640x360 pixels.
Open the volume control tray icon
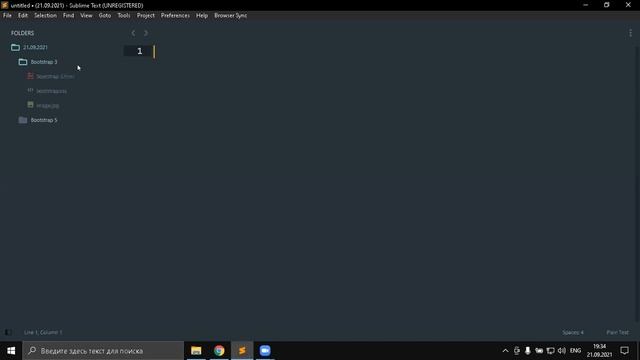coord(562,351)
